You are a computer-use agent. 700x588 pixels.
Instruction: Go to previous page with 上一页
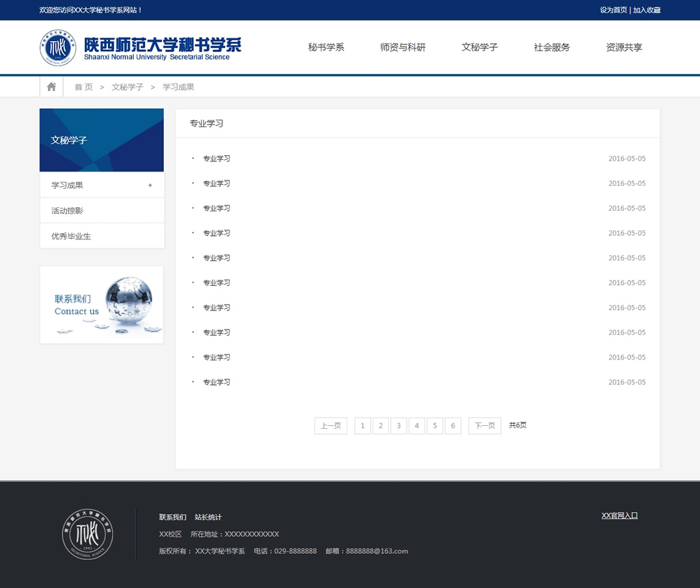tap(331, 426)
